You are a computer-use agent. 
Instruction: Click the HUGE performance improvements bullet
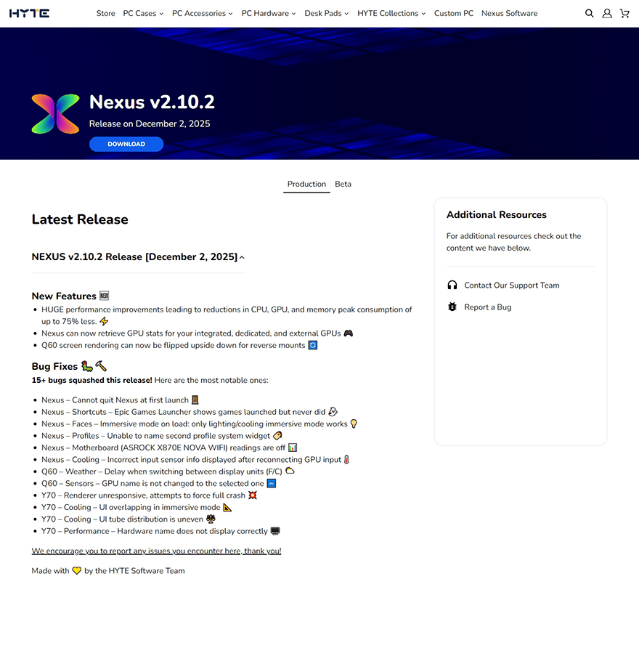226,315
